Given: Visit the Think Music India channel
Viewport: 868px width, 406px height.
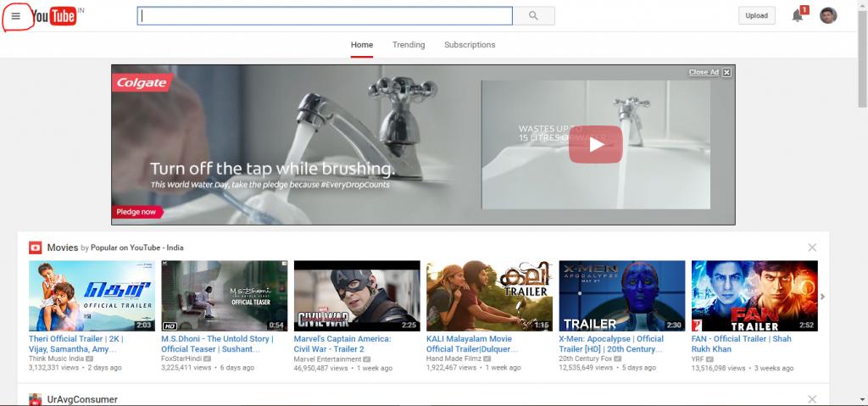Looking at the screenshot, I should tap(56, 359).
